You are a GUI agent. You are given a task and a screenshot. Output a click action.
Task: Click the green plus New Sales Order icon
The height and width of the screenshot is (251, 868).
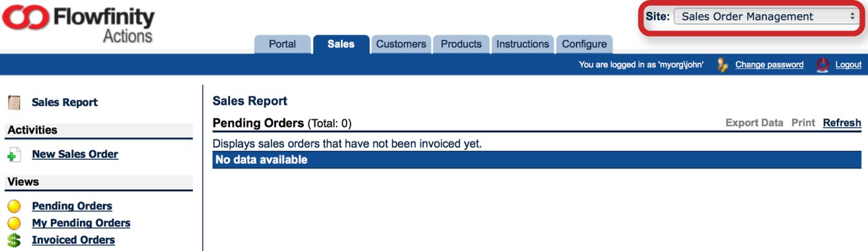(14, 155)
